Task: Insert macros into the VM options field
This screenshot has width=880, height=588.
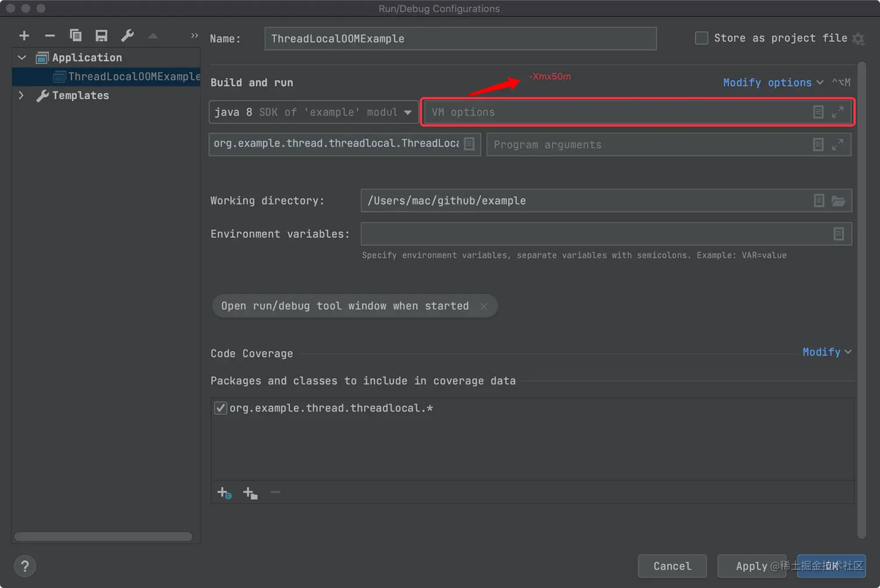Action: coord(818,112)
